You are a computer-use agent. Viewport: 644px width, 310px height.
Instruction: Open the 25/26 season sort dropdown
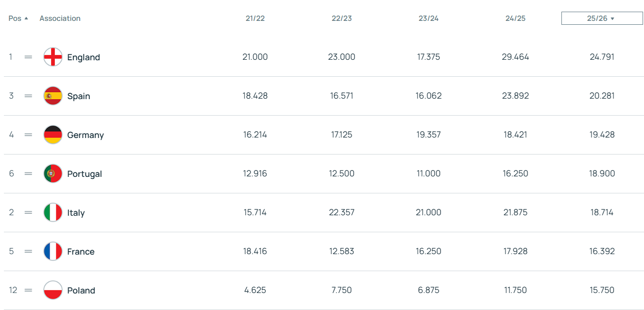[602, 18]
